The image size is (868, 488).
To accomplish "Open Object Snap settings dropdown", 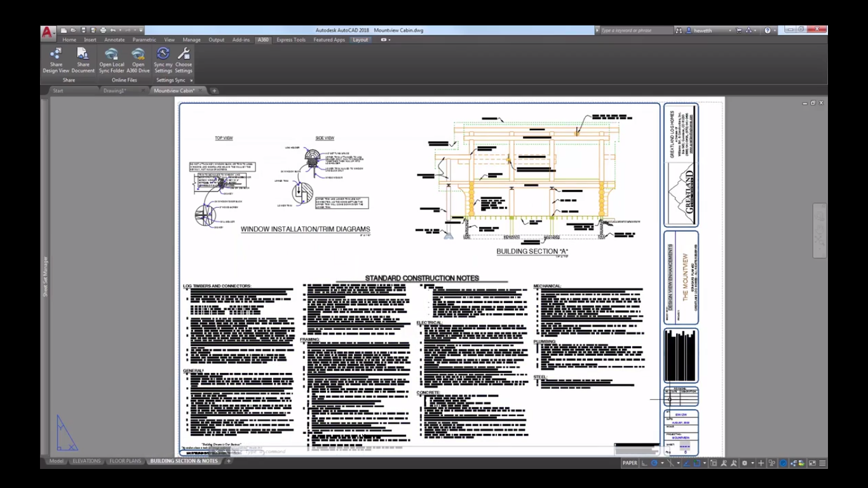I will coord(705,463).
